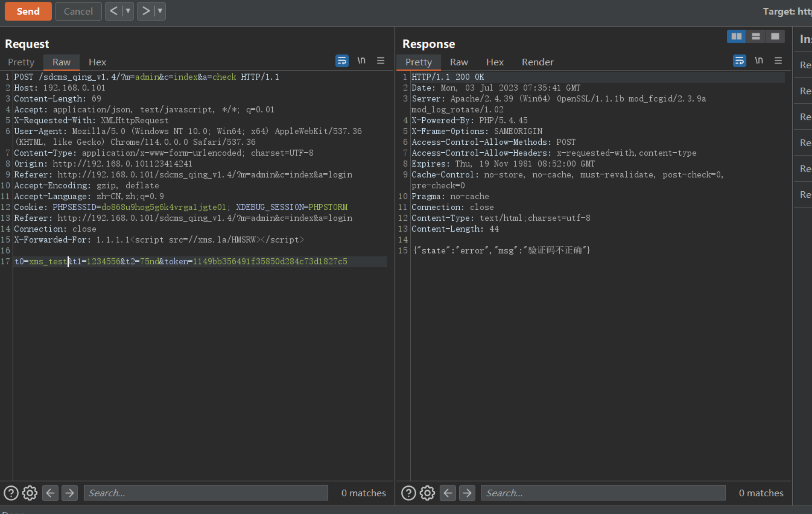Focus the Request search field
This screenshot has height=514, width=812.
pyautogui.click(x=206, y=493)
